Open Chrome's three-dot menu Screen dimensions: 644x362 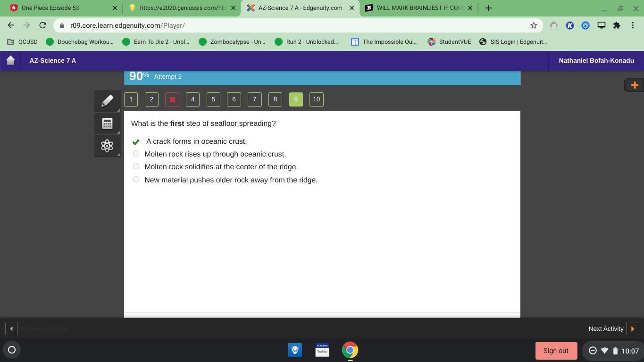click(x=633, y=25)
